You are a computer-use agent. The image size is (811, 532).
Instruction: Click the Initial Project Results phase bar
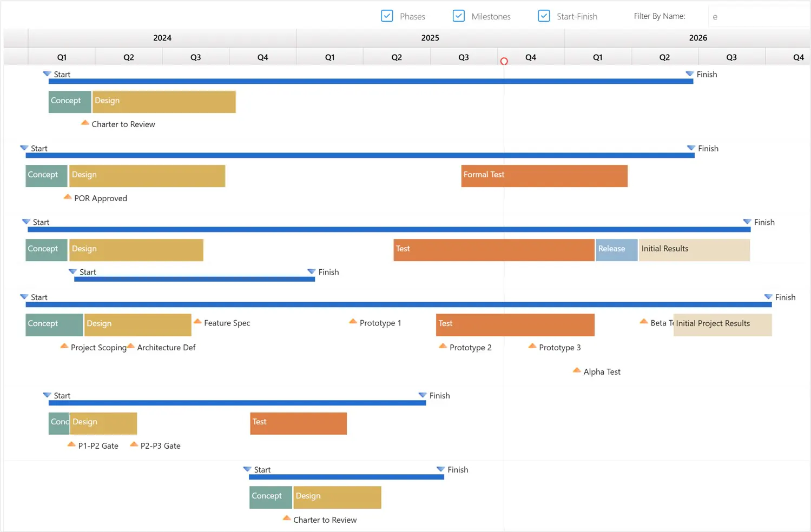pos(723,325)
